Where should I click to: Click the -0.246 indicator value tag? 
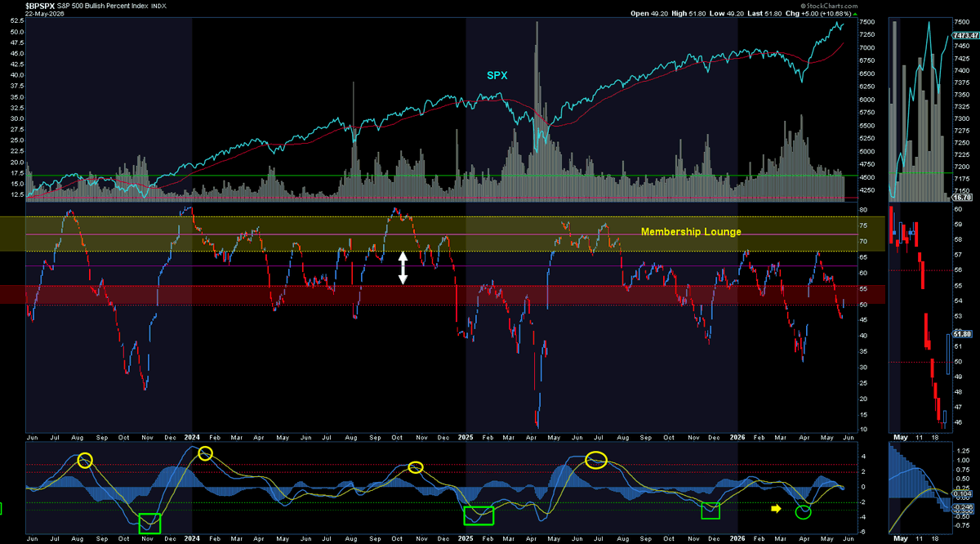click(964, 506)
